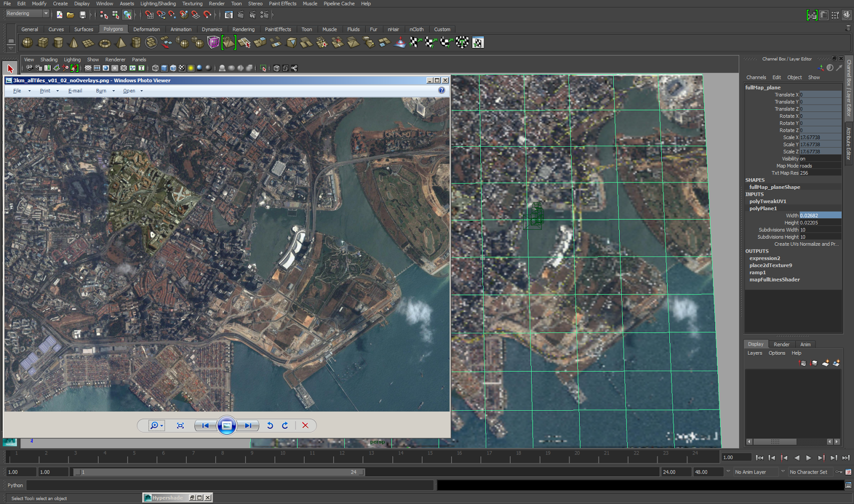Viewport: 854px width, 504px height.
Task: Open the Rendering menu set dropdown
Action: [x=27, y=13]
